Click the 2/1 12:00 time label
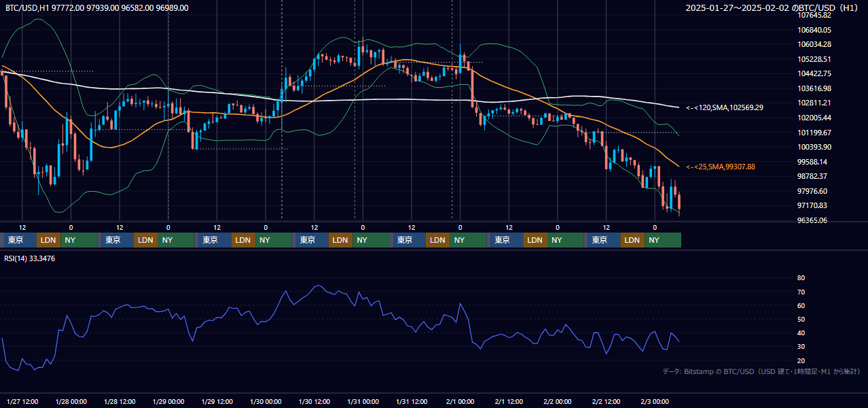 tap(509, 401)
